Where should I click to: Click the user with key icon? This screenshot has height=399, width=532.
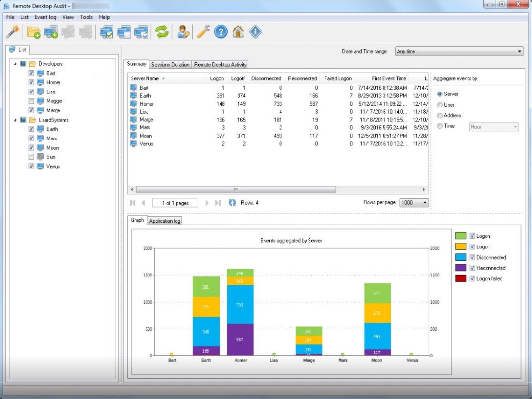click(x=183, y=32)
